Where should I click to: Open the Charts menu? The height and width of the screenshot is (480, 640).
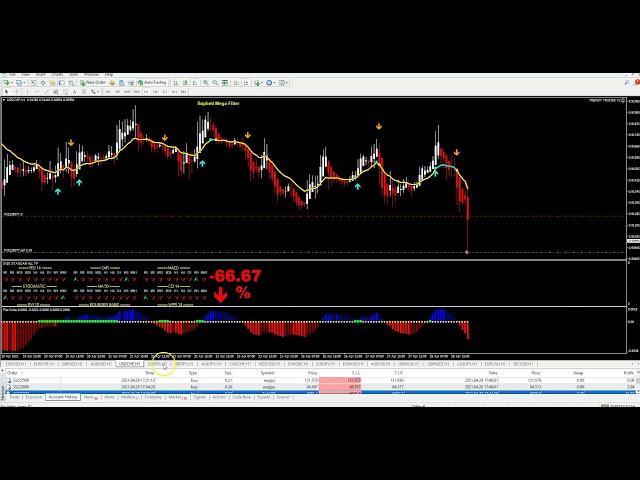pyautogui.click(x=57, y=74)
